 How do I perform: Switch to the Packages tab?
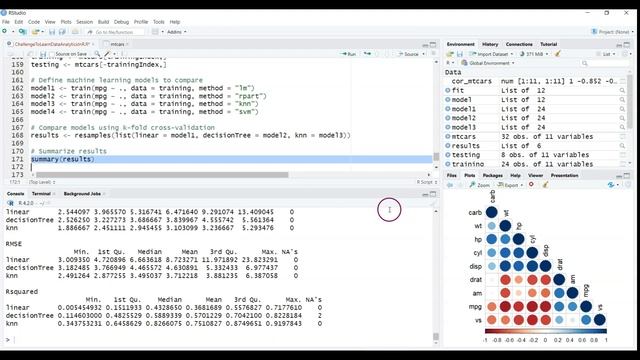click(x=493, y=175)
